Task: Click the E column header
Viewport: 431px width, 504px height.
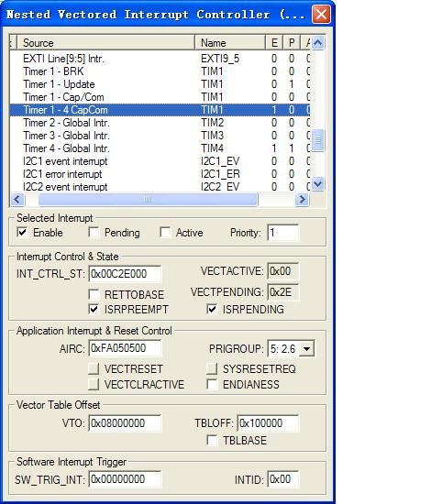Action: (x=274, y=43)
